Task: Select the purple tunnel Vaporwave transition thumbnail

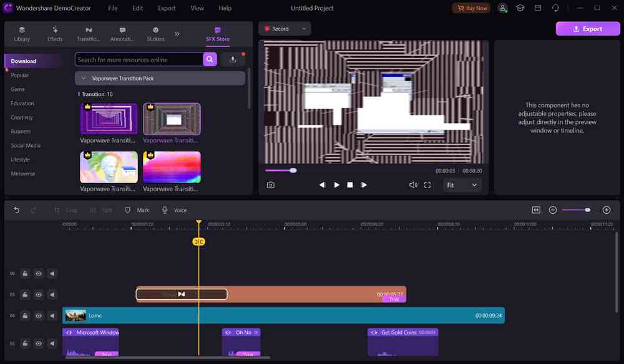Action: [x=109, y=119]
